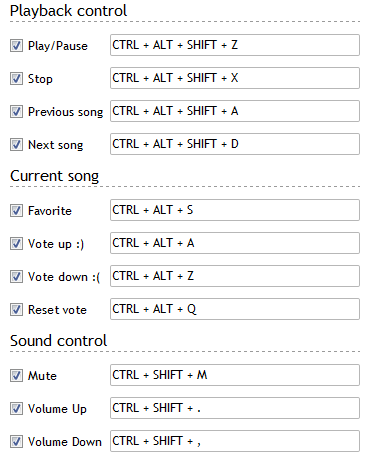Select the Reset vote shortcut field
This screenshot has height=460, width=372.
pos(235,309)
